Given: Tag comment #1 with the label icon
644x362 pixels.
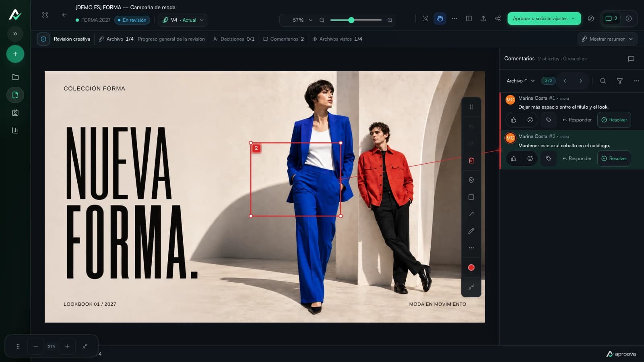Looking at the screenshot, I should click(548, 120).
